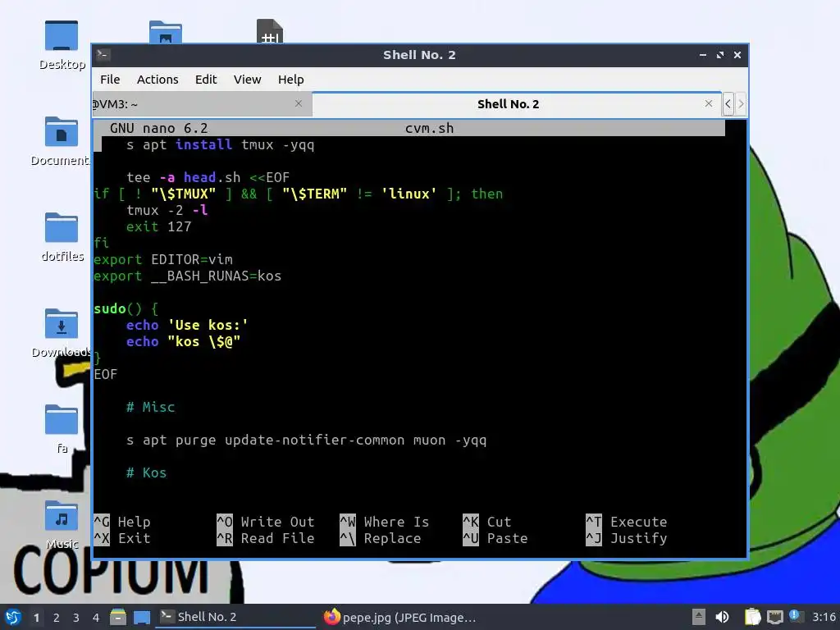Open the dotfiles folder on desktop
The width and height of the screenshot is (840, 630).
click(62, 228)
